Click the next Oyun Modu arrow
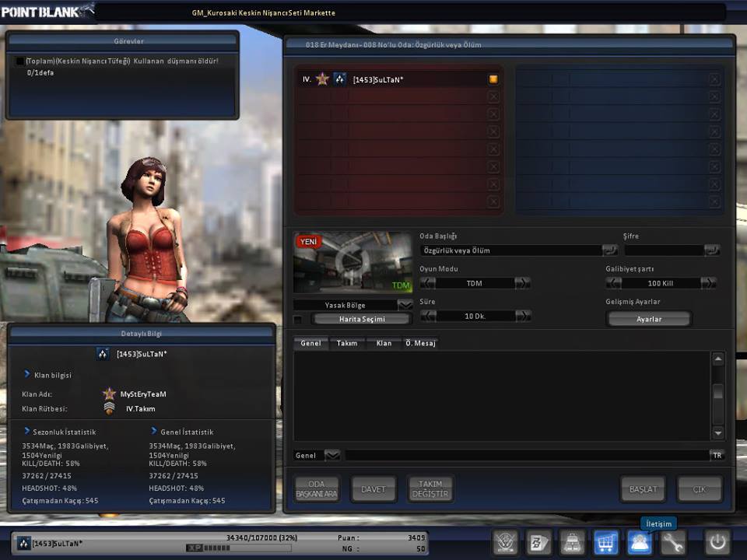 [x=523, y=283]
